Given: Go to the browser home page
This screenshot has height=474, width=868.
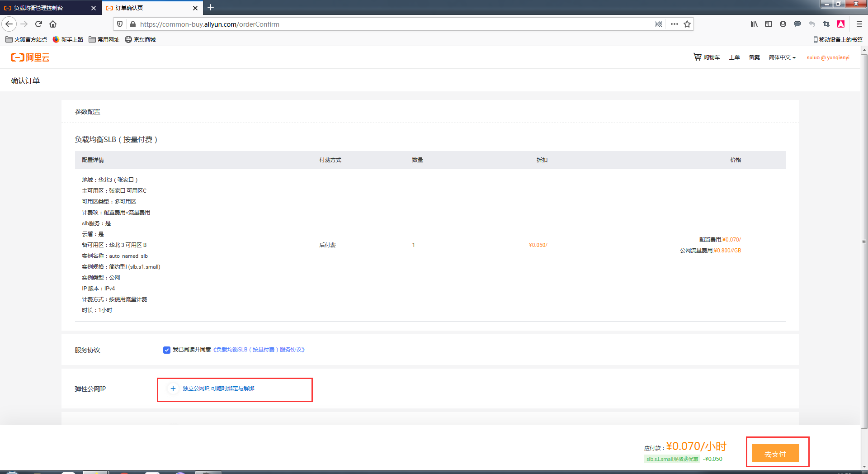Looking at the screenshot, I should [53, 24].
